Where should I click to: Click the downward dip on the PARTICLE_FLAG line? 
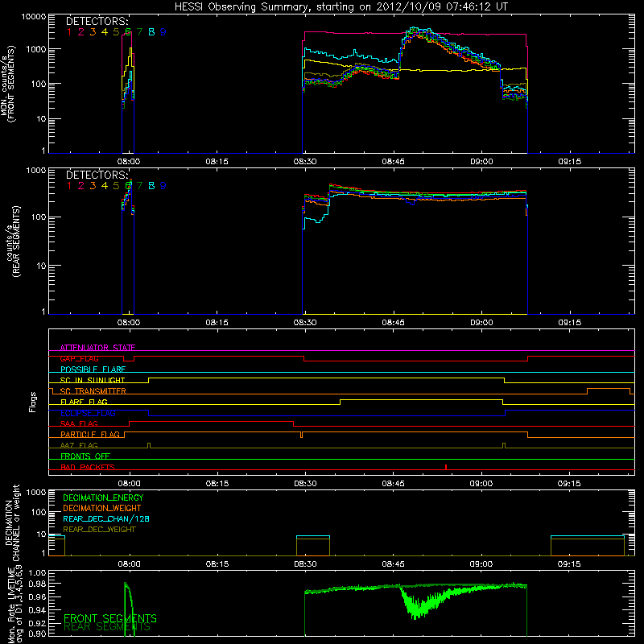tap(301, 435)
